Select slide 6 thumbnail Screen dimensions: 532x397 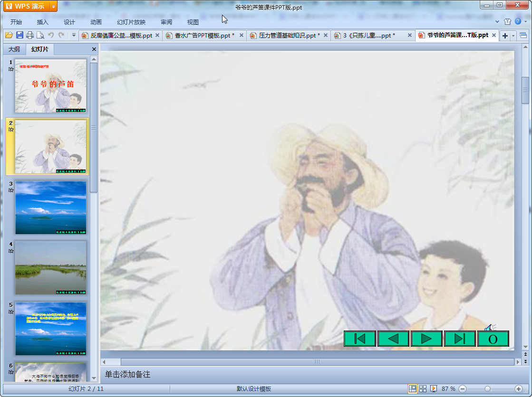(x=50, y=372)
